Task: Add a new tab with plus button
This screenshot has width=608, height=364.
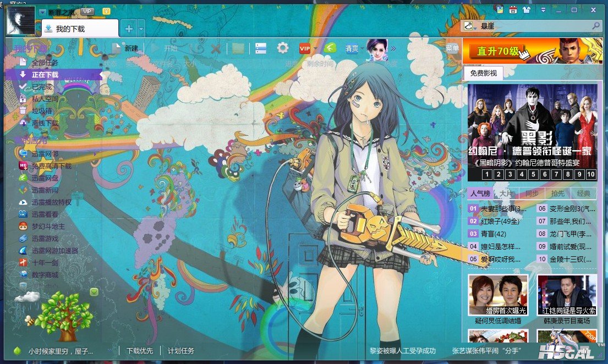Action: pyautogui.click(x=129, y=29)
